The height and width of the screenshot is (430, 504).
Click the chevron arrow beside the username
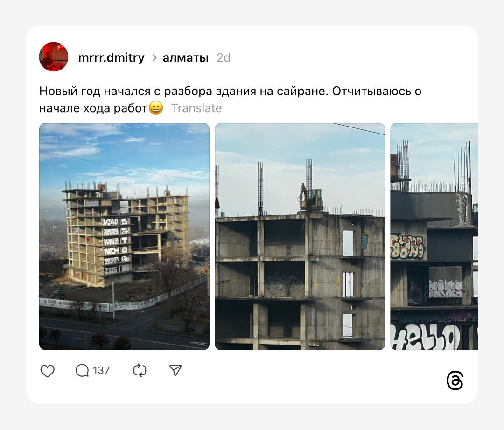[x=154, y=58]
